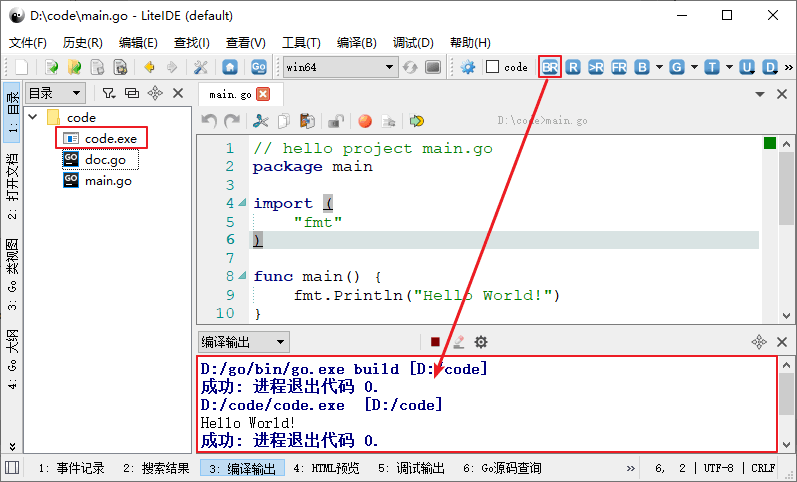Open the 编辑(E) menu

[x=138, y=43]
